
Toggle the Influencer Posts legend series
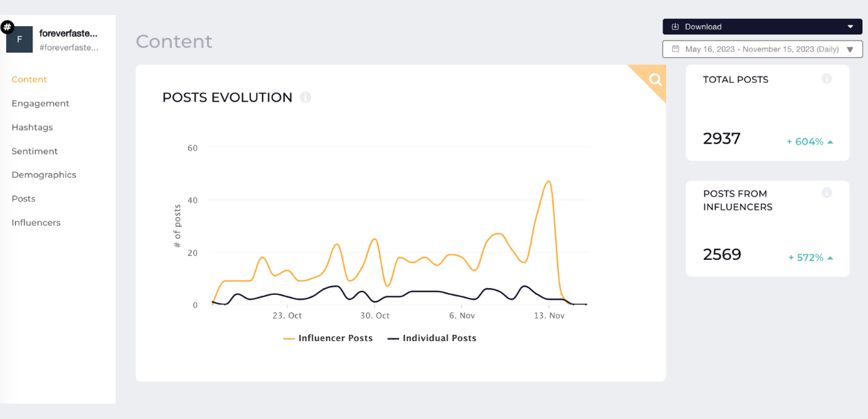328,338
